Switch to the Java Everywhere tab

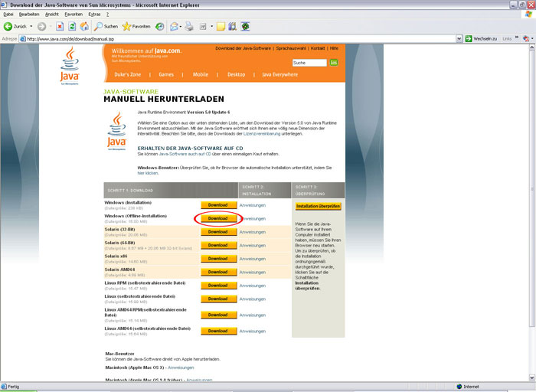coord(280,74)
